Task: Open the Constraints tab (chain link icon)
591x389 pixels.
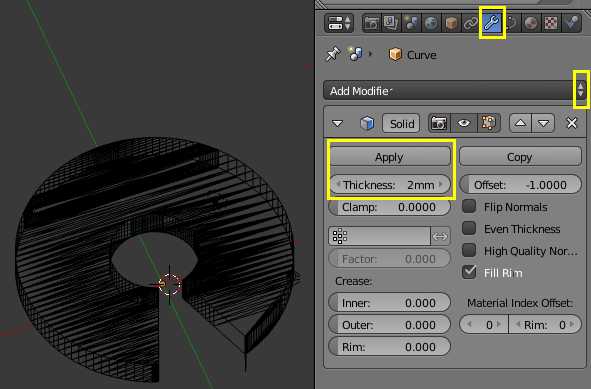Action: [471, 23]
